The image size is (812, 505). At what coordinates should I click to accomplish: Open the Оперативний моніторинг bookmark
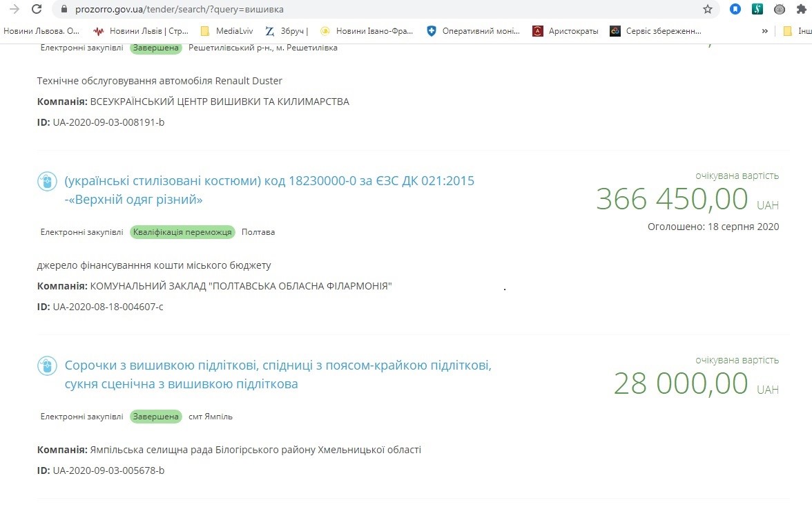[474, 31]
